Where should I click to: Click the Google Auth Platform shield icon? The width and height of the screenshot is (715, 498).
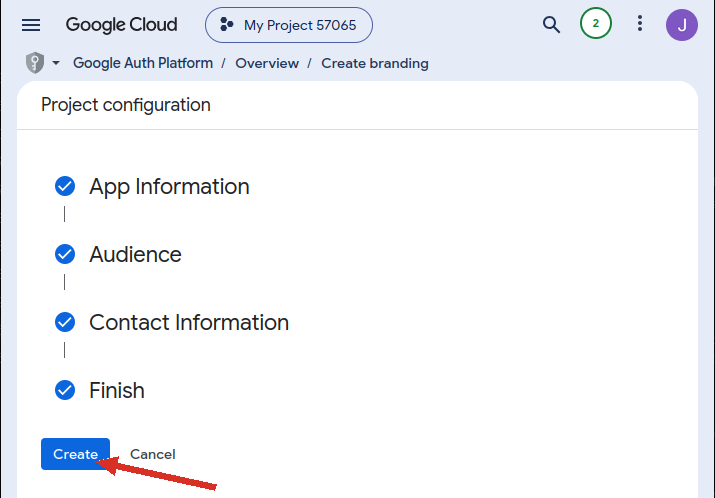(x=35, y=62)
